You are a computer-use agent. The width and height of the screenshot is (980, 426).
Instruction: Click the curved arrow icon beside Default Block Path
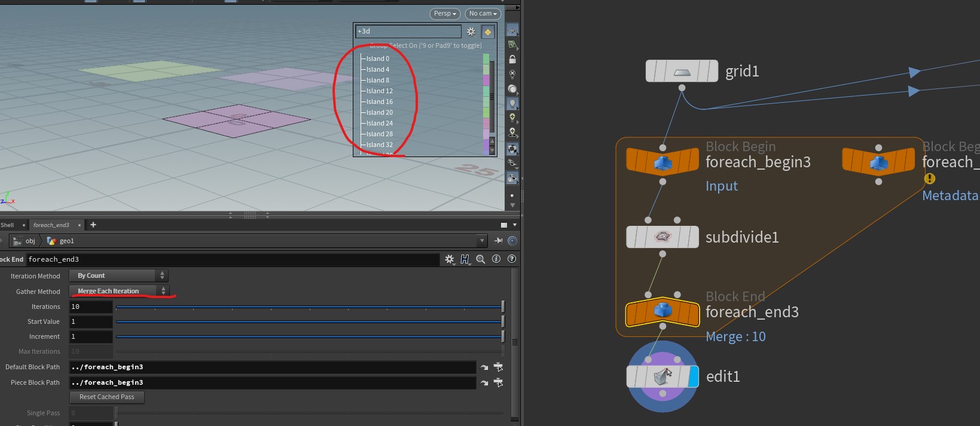(484, 367)
